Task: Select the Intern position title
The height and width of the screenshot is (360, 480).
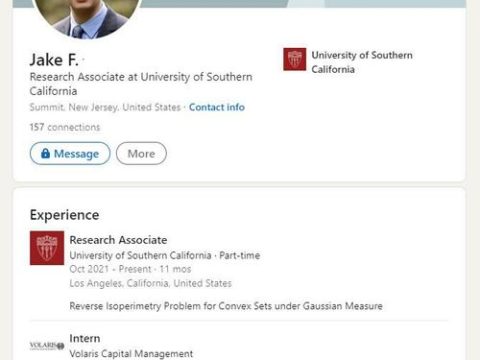Action: click(85, 338)
